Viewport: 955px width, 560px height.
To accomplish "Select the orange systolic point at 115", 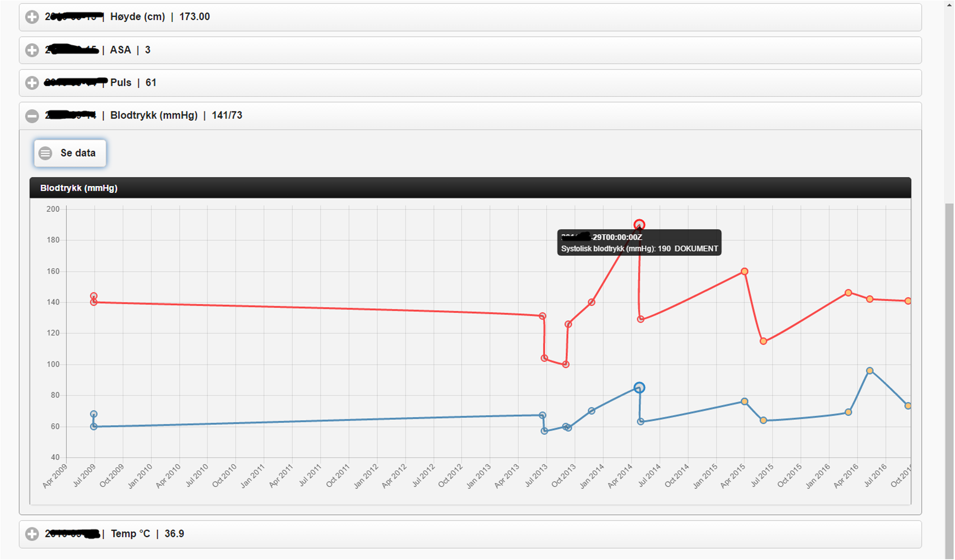I will 763,341.
